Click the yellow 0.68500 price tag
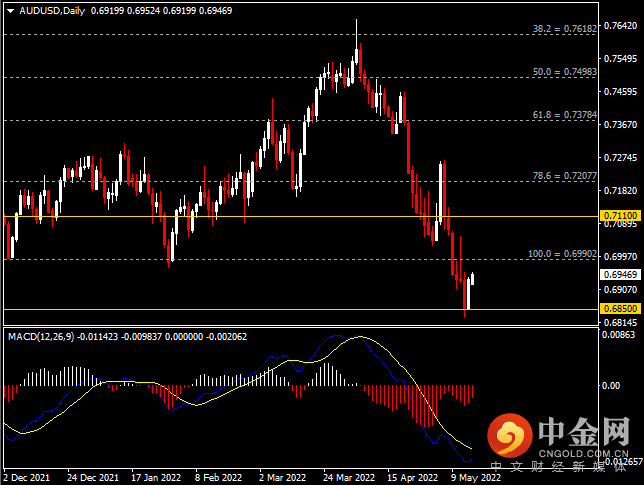644x485 pixels. point(619,309)
